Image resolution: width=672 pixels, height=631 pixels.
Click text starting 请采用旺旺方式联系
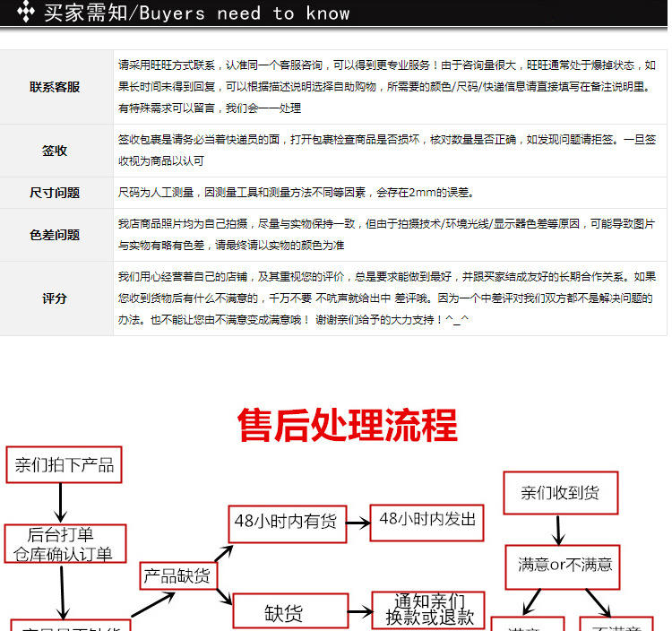(387, 87)
